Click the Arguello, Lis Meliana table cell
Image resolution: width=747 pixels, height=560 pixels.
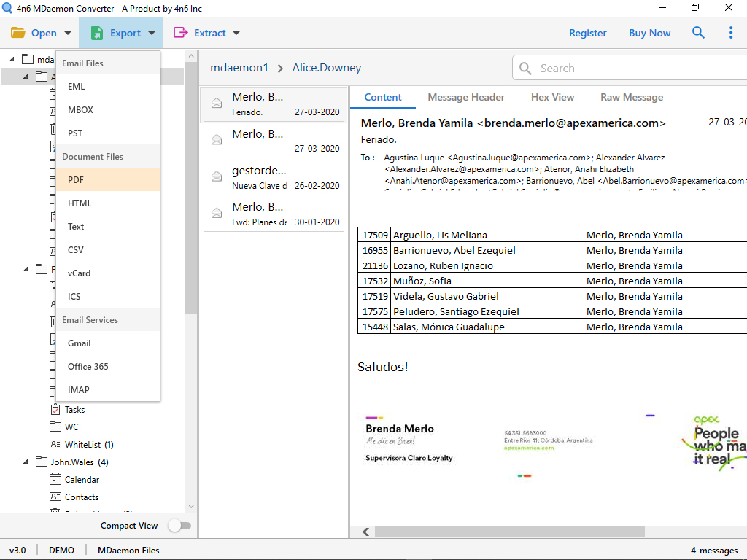(487, 235)
